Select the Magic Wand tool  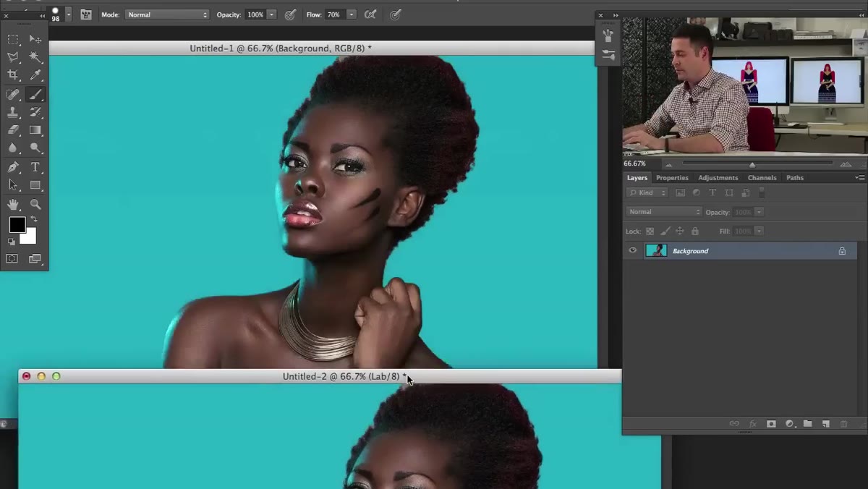(x=35, y=57)
